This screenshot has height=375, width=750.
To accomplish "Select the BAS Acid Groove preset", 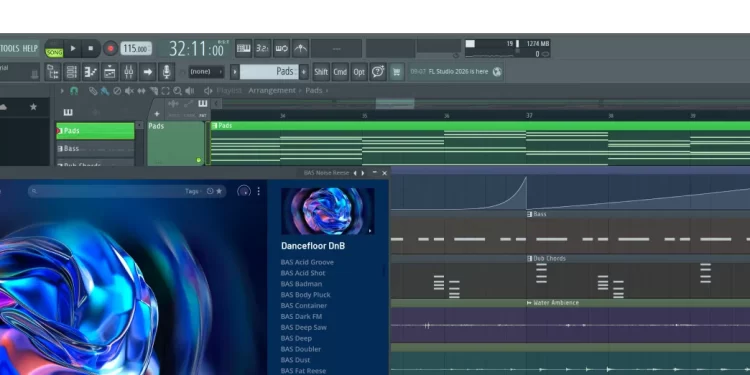I will (x=307, y=262).
